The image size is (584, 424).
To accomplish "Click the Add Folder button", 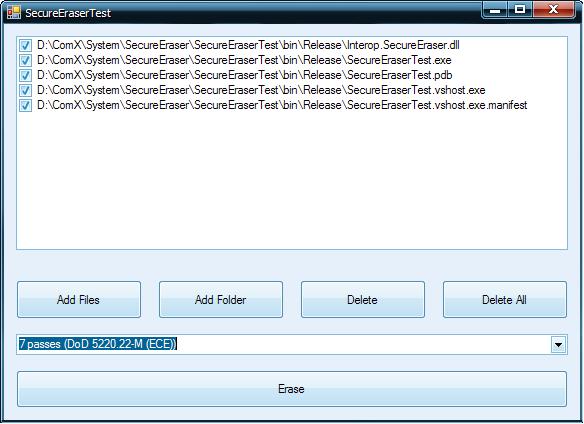I will (x=221, y=300).
